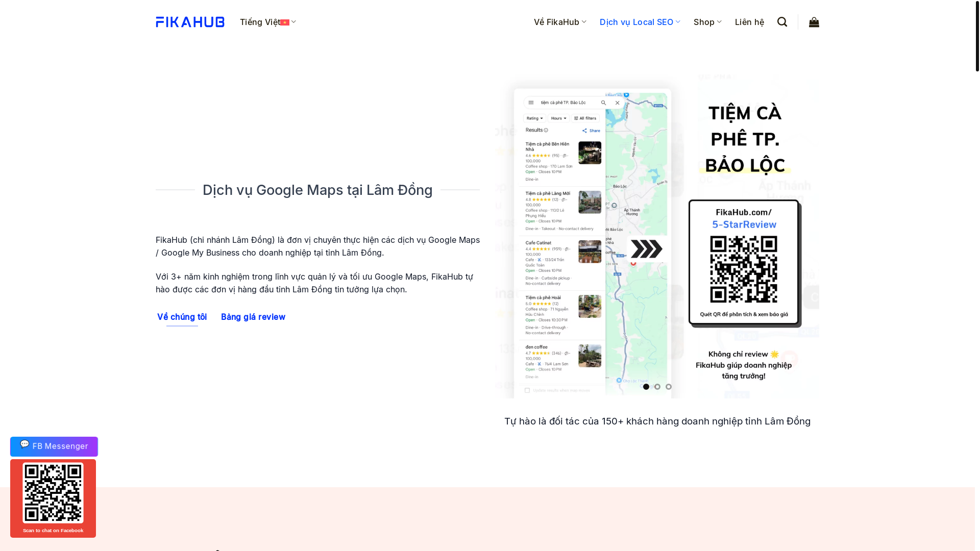Image resolution: width=980 pixels, height=551 pixels.
Task: Open the shopping cart icon
Action: [x=814, y=22]
